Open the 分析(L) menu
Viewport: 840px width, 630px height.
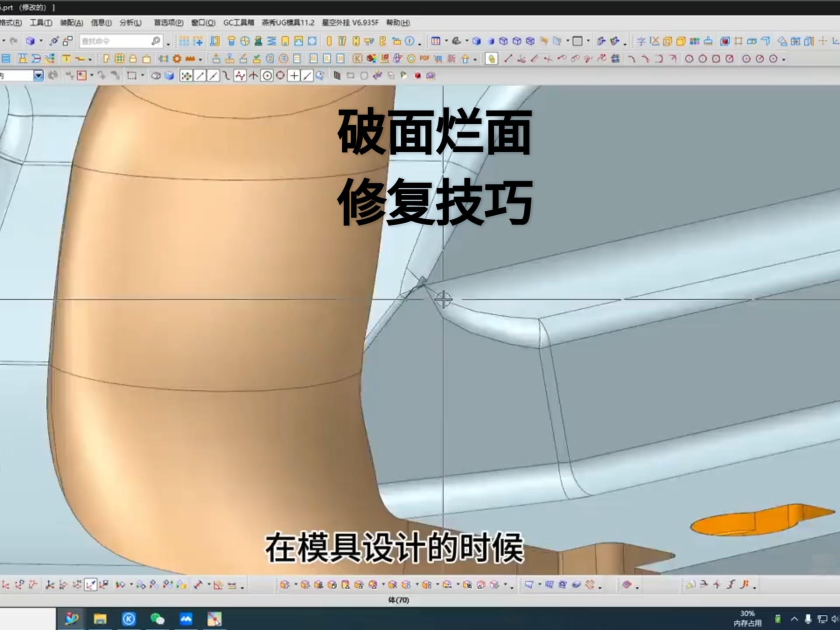130,22
